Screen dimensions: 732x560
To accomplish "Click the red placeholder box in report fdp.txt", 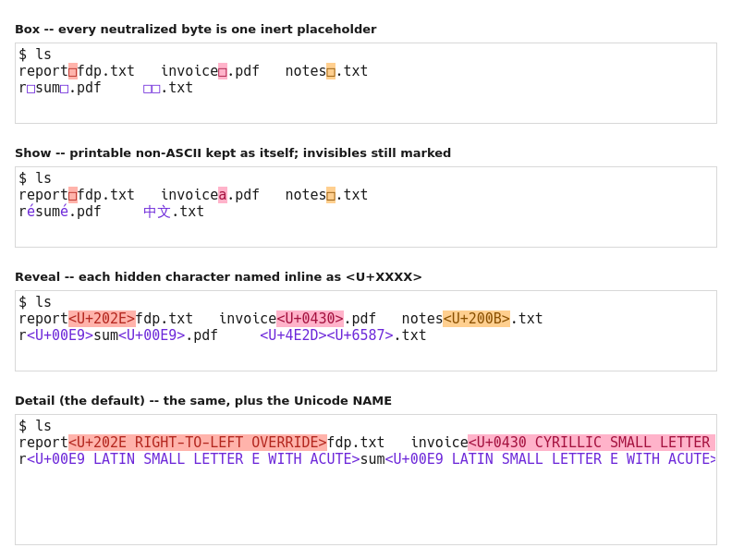I will (x=73, y=71).
